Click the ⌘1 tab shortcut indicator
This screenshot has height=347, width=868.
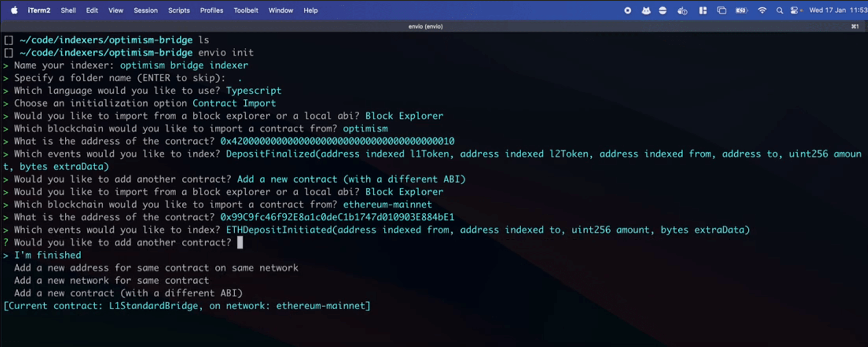click(855, 26)
